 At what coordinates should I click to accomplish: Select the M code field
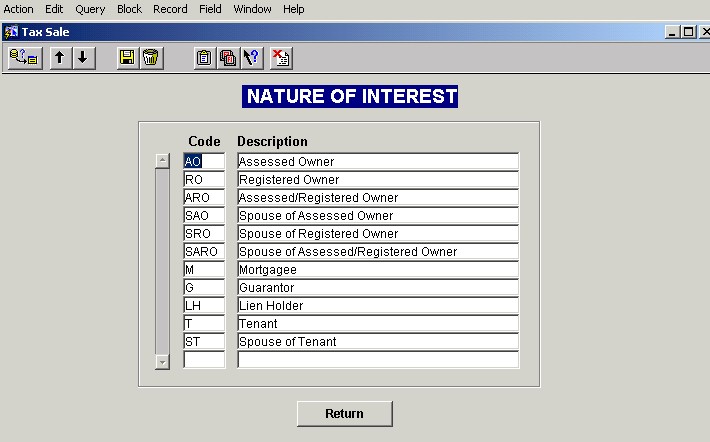click(x=204, y=269)
